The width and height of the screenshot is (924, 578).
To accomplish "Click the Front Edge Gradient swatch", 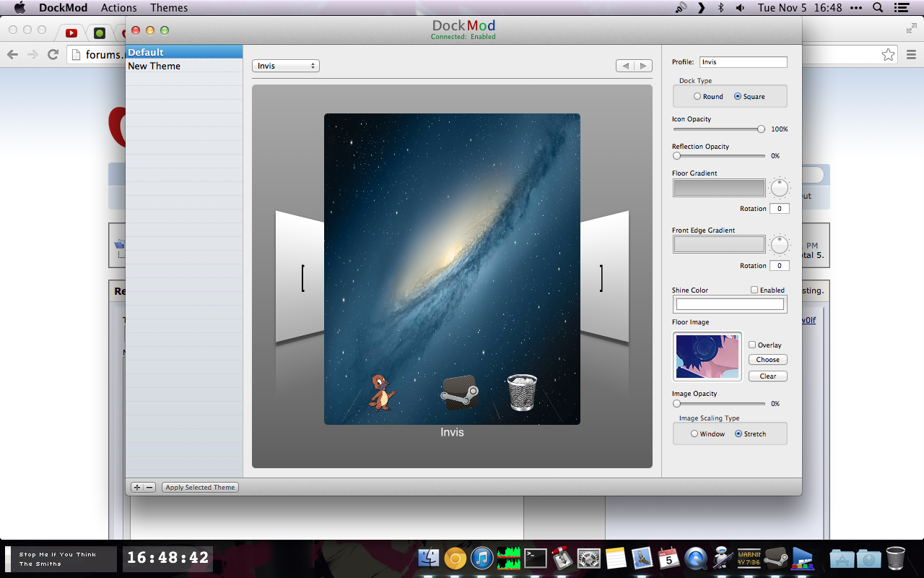I will [719, 244].
